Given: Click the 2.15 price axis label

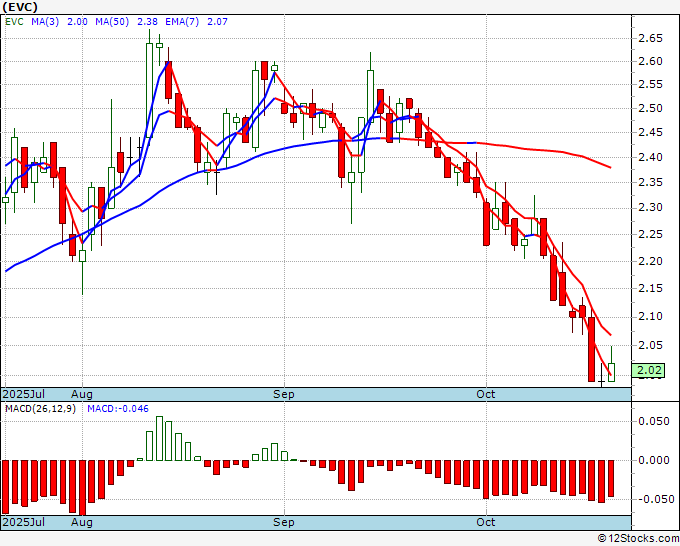Looking at the screenshot, I should pyautogui.click(x=651, y=288).
